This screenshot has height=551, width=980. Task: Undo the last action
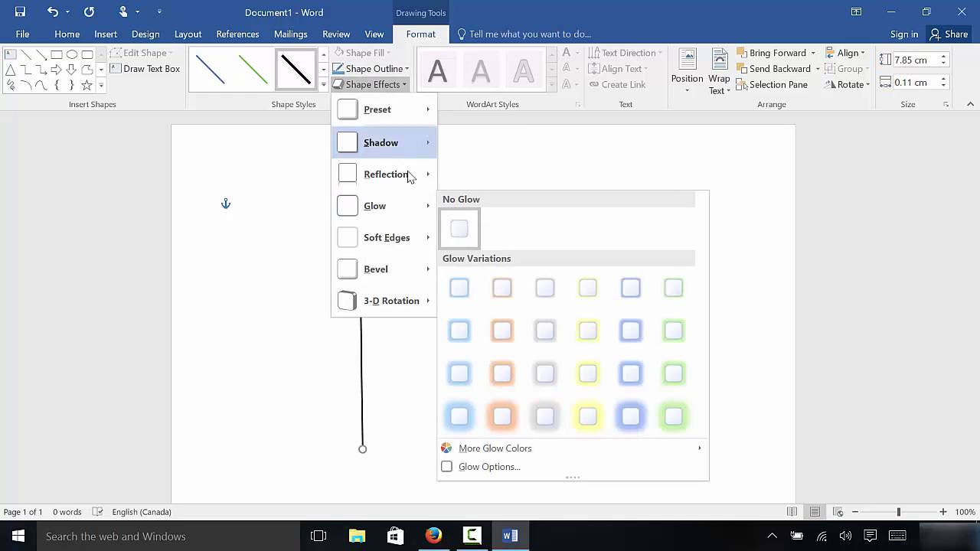52,11
